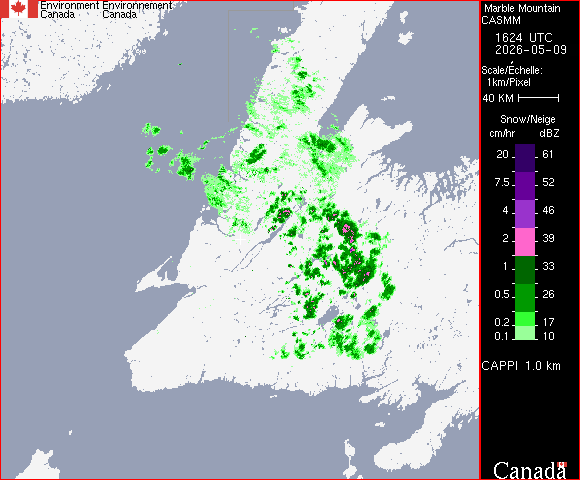Select the purple 52 dBZ swatch
Image resolution: width=580 pixels, height=480 pixels.
(x=525, y=186)
